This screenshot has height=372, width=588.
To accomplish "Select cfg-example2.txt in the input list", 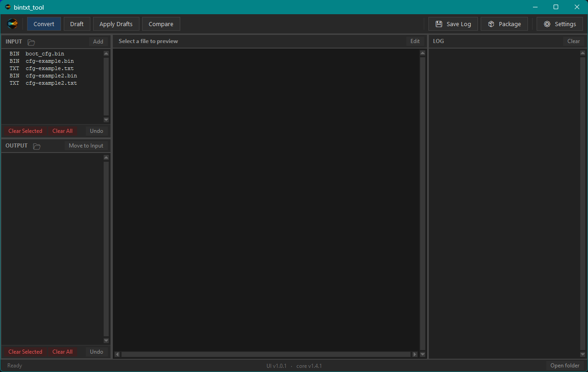I will coord(52,83).
